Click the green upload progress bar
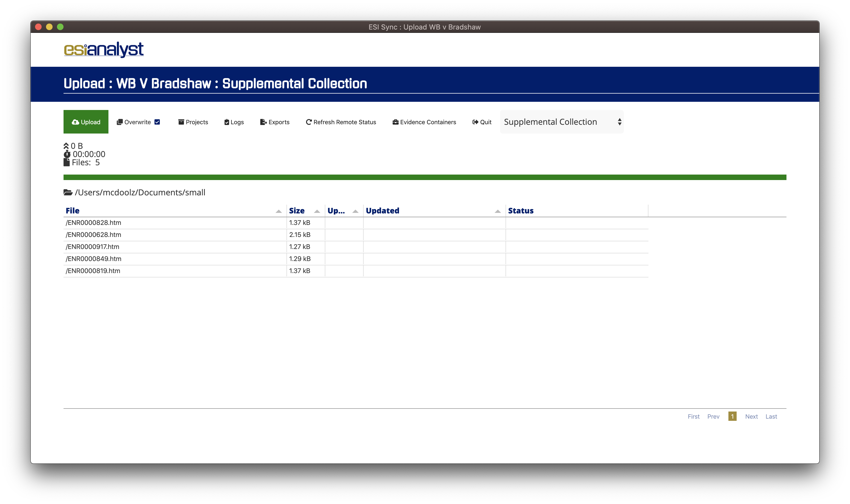 pos(425,177)
